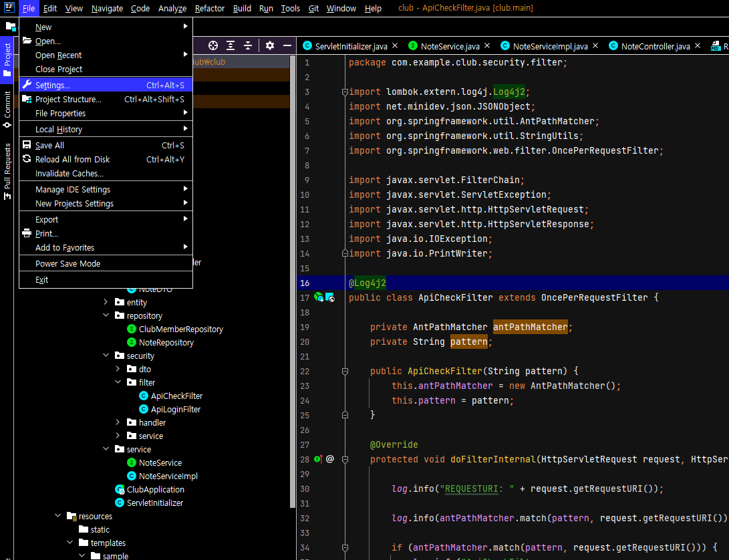Hide the Project panel with minus icon
The image size is (729, 560).
[287, 45]
